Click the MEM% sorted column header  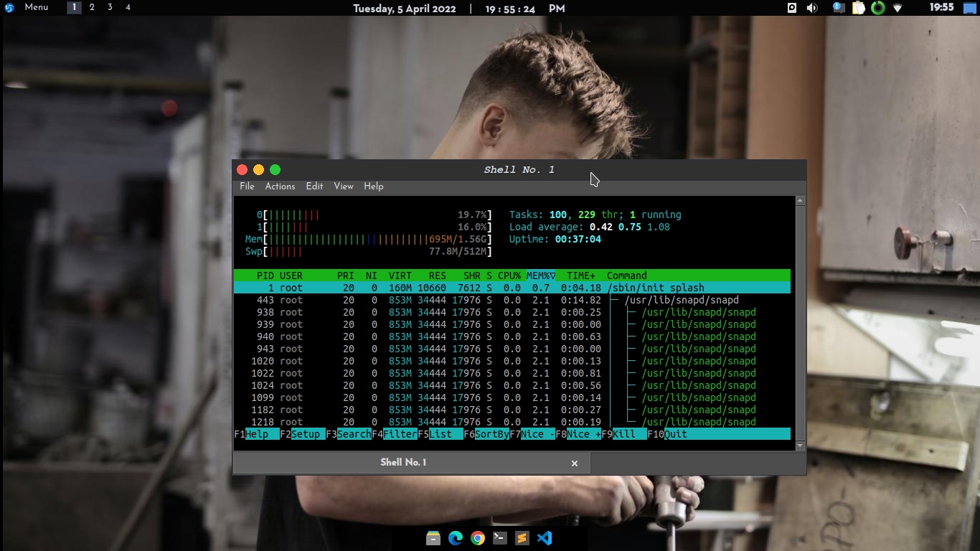(x=541, y=275)
